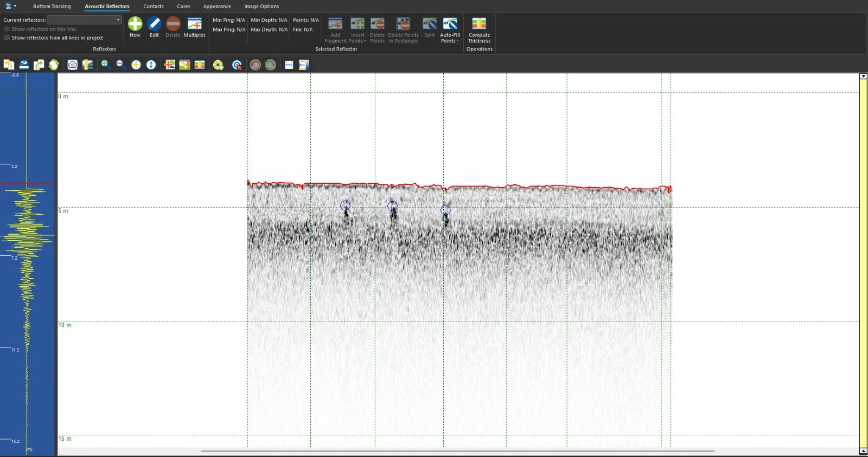Toggle Show reflectors on this line
The image size is (868, 457).
7,29
